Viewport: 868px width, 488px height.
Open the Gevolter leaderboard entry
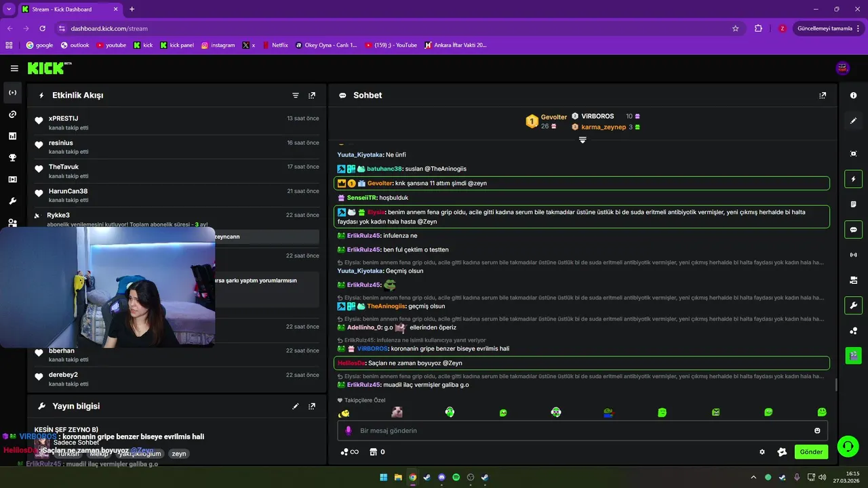click(547, 121)
